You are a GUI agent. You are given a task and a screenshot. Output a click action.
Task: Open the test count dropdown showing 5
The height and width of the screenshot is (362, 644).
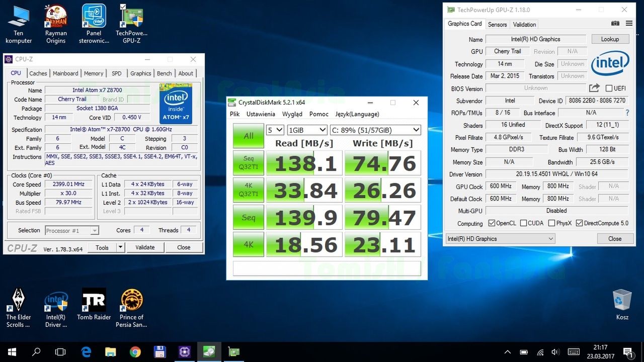coord(275,130)
